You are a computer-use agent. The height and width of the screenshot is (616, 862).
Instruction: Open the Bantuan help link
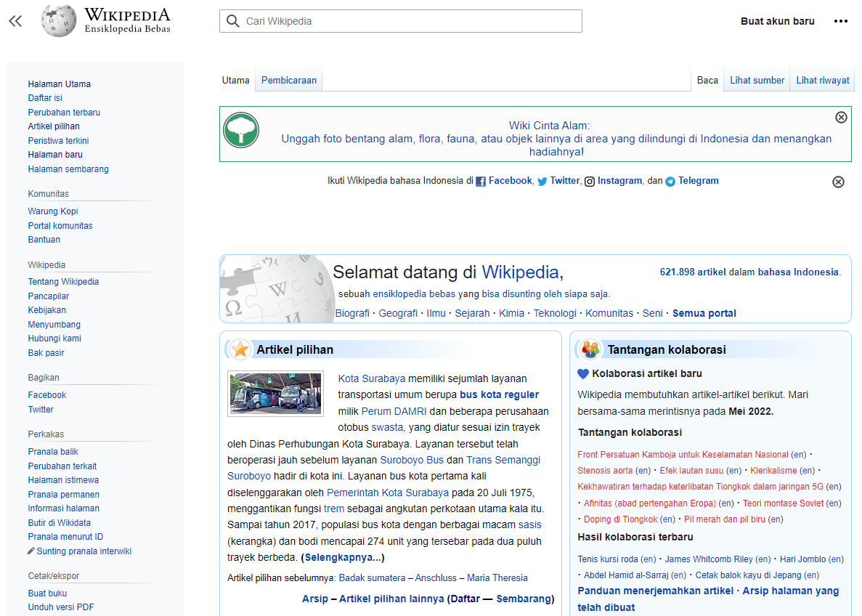[x=44, y=240]
